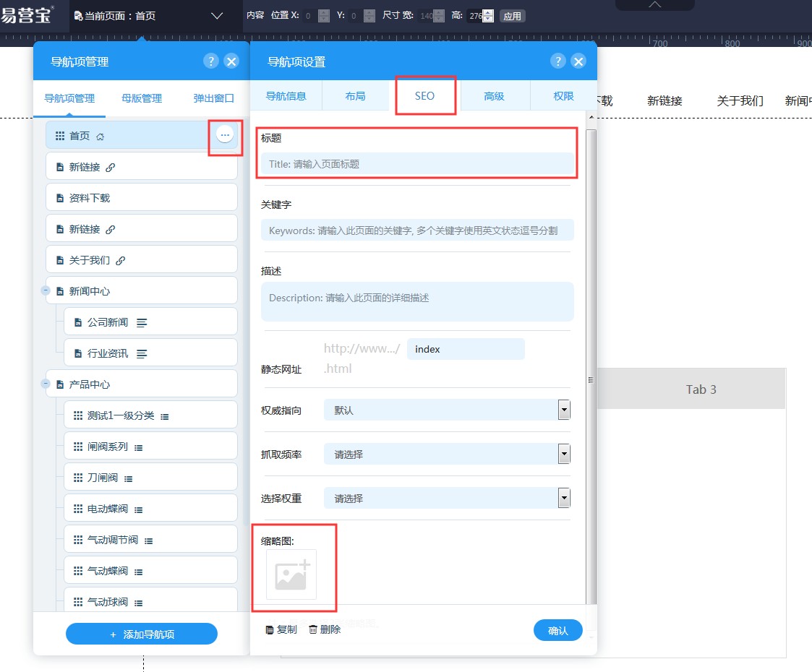The height and width of the screenshot is (672, 812).
Task: Collapse the top toolbar with the up chevron
Action: [x=654, y=4]
